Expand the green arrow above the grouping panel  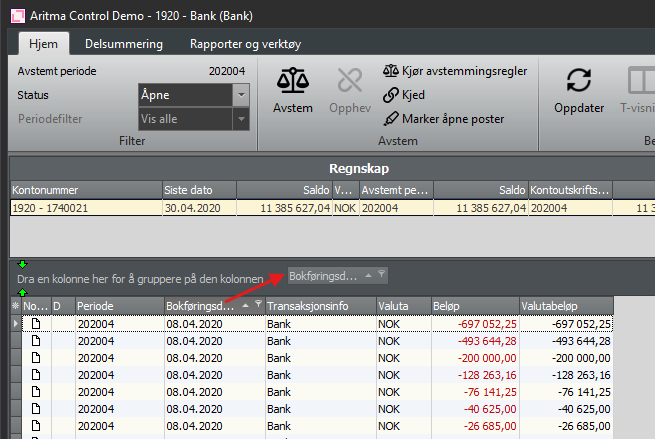click(x=22, y=263)
